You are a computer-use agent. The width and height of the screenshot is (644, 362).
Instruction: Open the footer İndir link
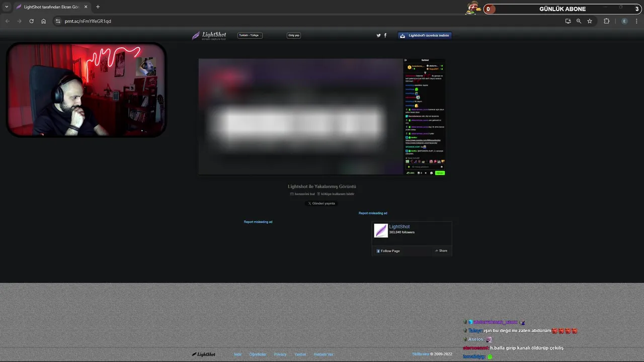238,354
